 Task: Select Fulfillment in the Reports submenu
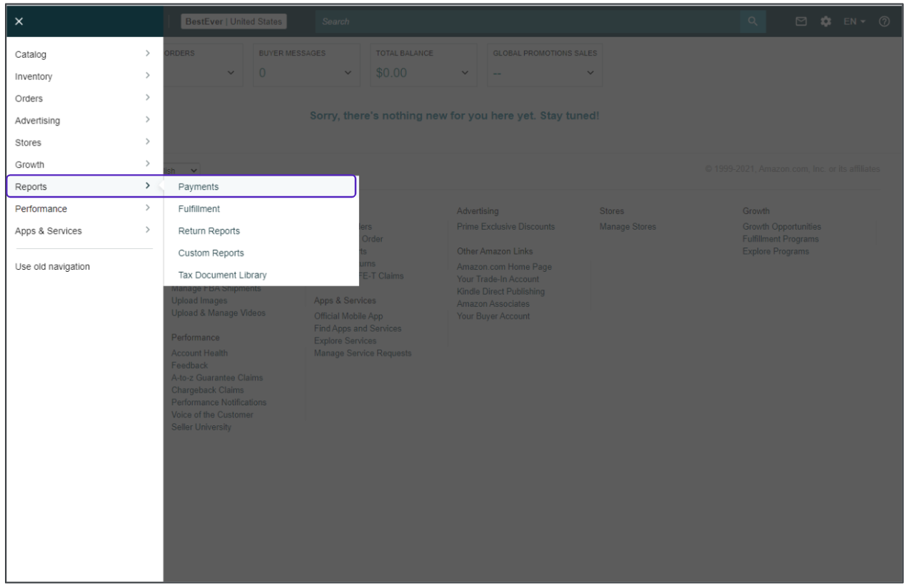point(199,209)
